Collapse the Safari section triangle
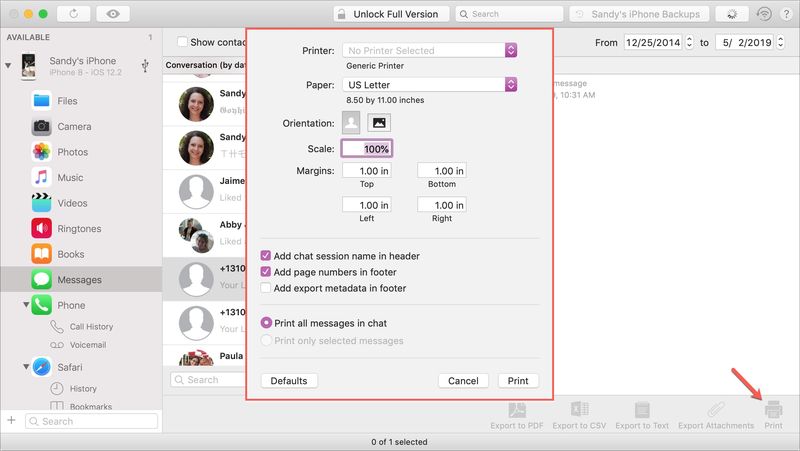Viewport: 800px width, 451px height. click(26, 366)
